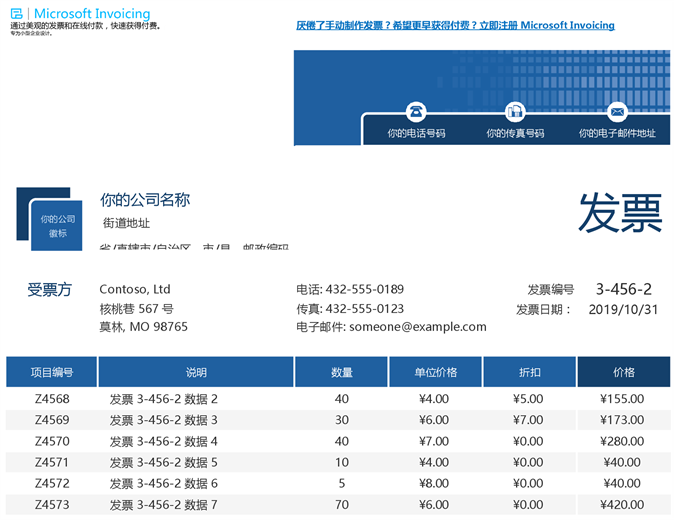
Task: Click the large 发票 invoice title
Action: click(x=620, y=213)
